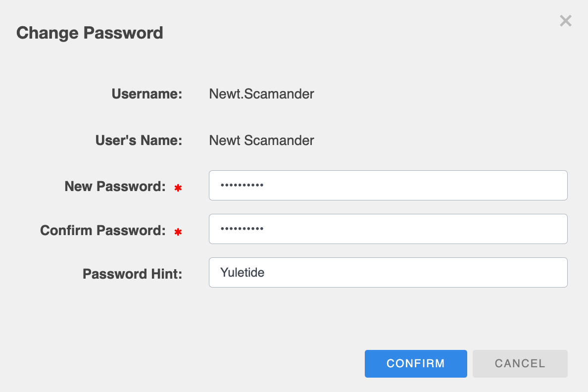Screen dimensions: 588x392
Task: Click the New Password input field
Action: point(388,186)
